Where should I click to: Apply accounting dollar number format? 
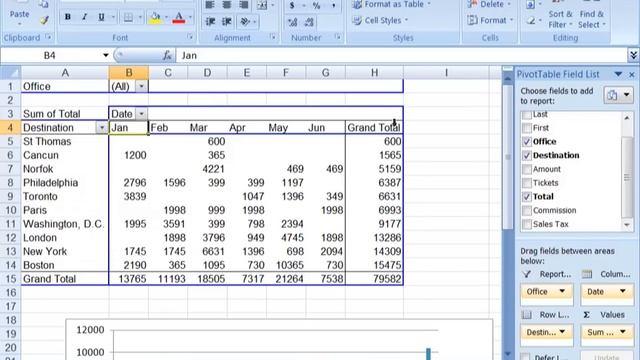click(x=292, y=5)
